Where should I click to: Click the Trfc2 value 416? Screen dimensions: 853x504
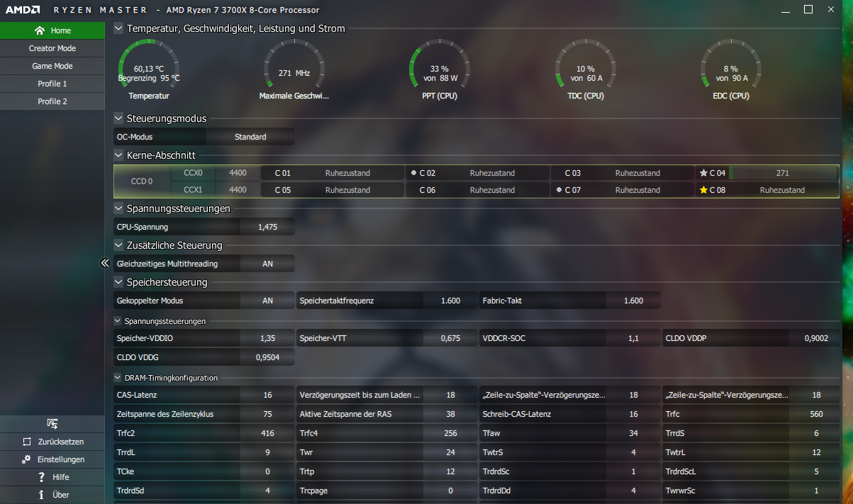[x=267, y=433]
